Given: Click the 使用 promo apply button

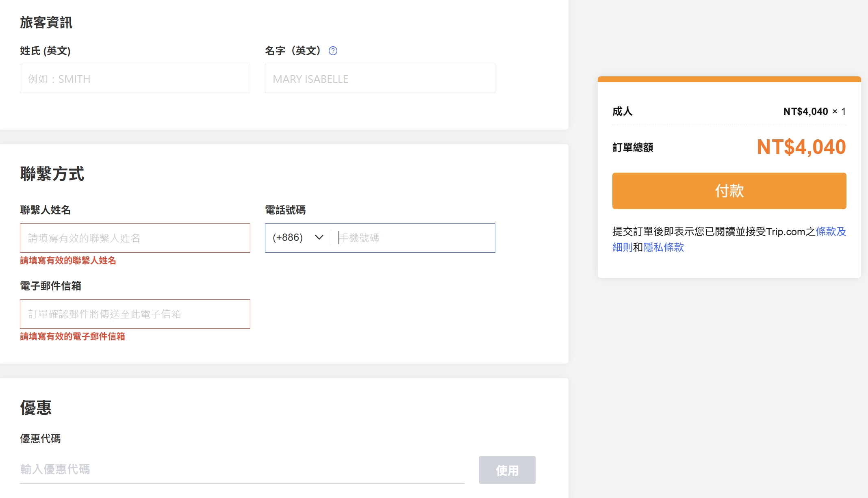Looking at the screenshot, I should point(507,470).
